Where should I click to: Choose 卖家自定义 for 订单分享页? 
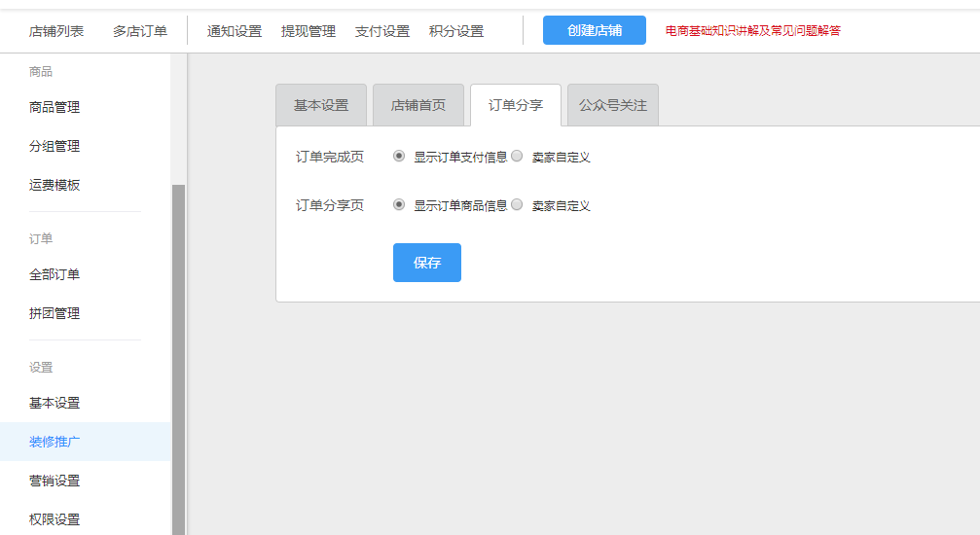click(517, 204)
